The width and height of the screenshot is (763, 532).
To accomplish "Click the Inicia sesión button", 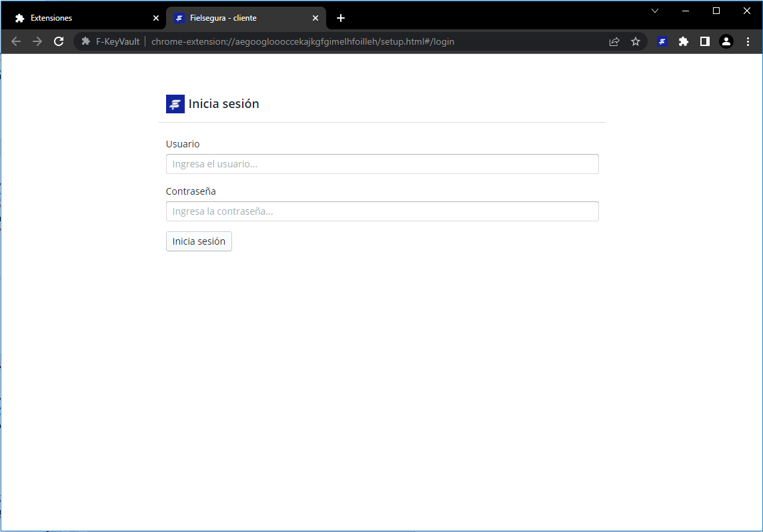I will [x=199, y=241].
